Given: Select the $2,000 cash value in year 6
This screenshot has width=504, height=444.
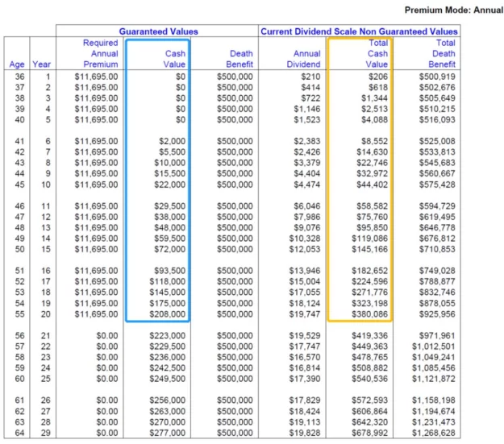Looking at the screenshot, I should tap(173, 140).
